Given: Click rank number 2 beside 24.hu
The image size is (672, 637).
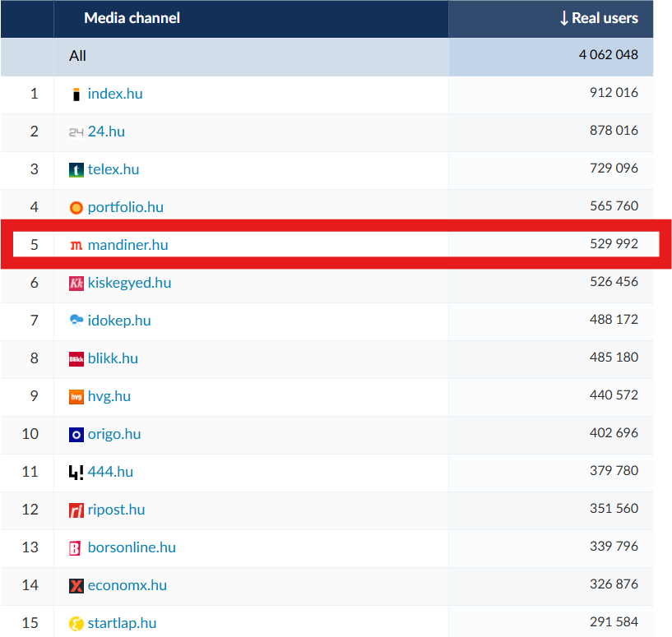Looking at the screenshot, I should (35, 132).
